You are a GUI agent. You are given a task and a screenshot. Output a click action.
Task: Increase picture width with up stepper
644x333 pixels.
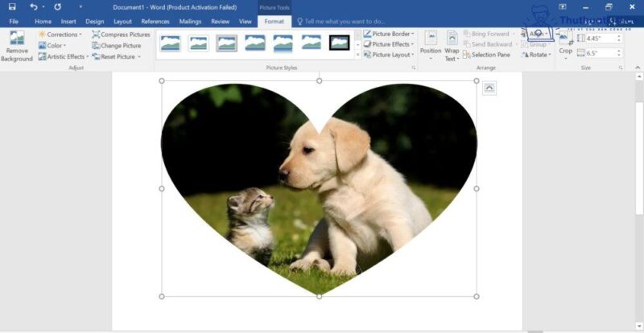tap(618, 51)
